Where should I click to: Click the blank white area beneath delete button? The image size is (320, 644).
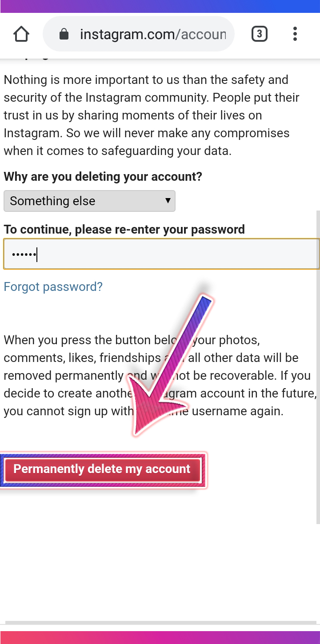160,551
